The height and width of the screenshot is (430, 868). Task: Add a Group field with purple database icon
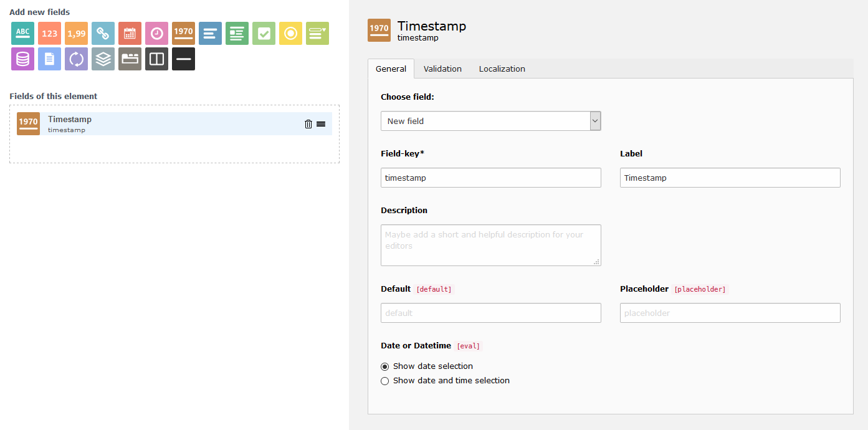[x=22, y=59]
